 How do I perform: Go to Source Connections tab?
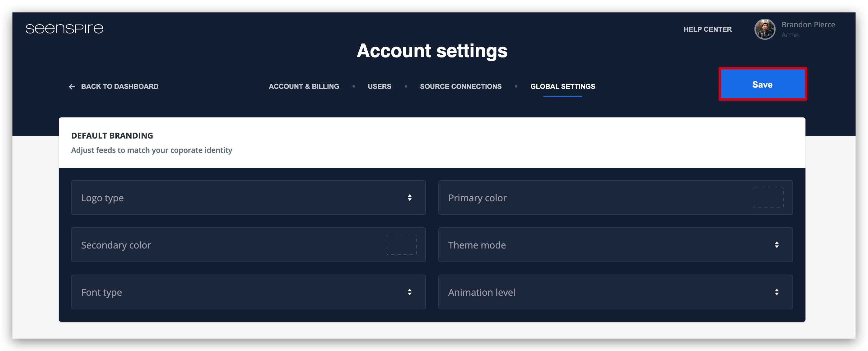(461, 86)
